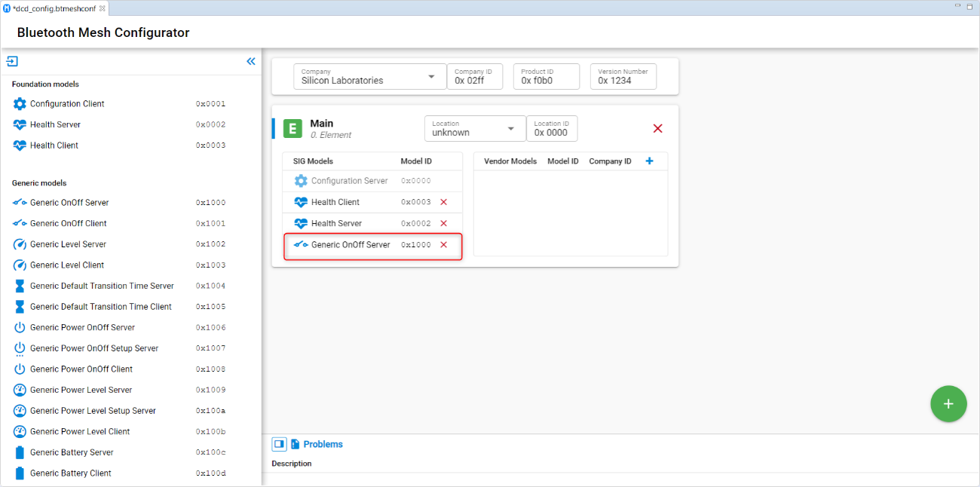Remove Generic OnOff Server from SIG Models
980x487 pixels.
pos(444,244)
